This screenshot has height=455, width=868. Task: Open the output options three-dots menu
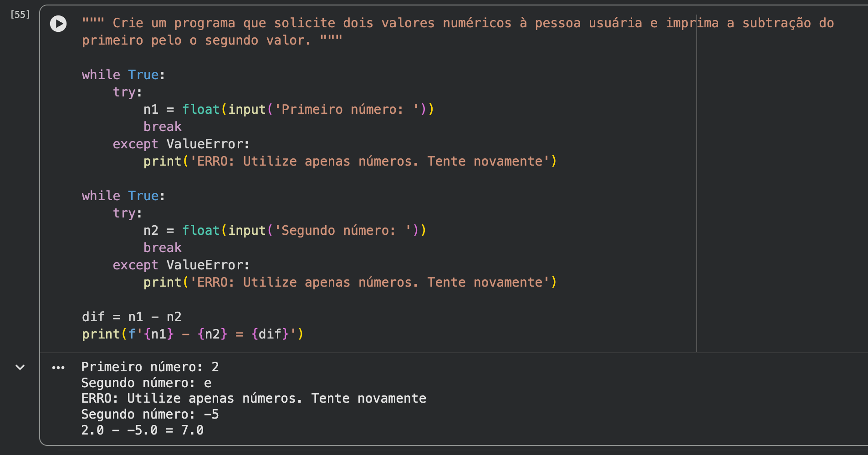pos(58,368)
